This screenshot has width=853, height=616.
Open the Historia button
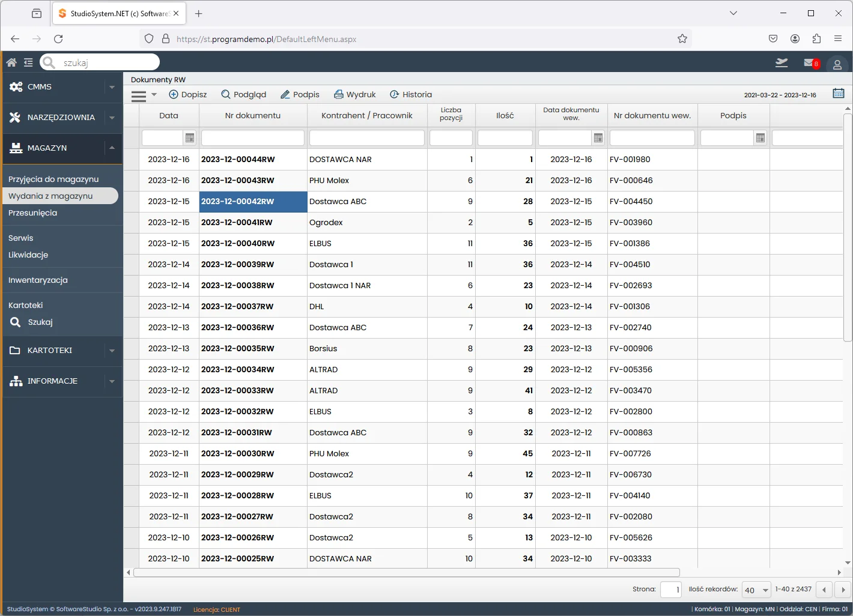[411, 94]
